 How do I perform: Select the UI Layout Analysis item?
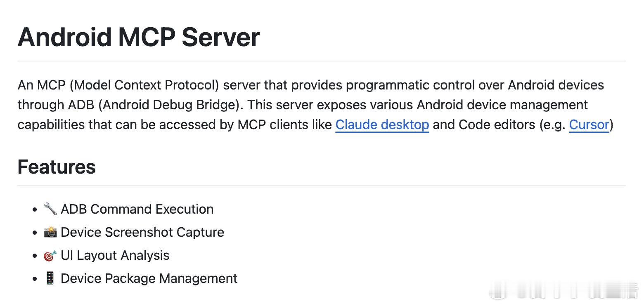(x=115, y=255)
